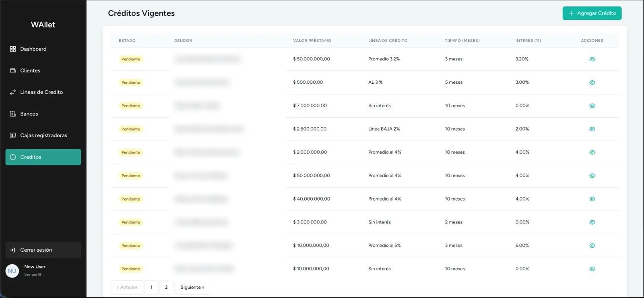Screen dimensions: 644x298
Task: Click the Dashboard grid icon in sidebar
Action: (x=13, y=49)
